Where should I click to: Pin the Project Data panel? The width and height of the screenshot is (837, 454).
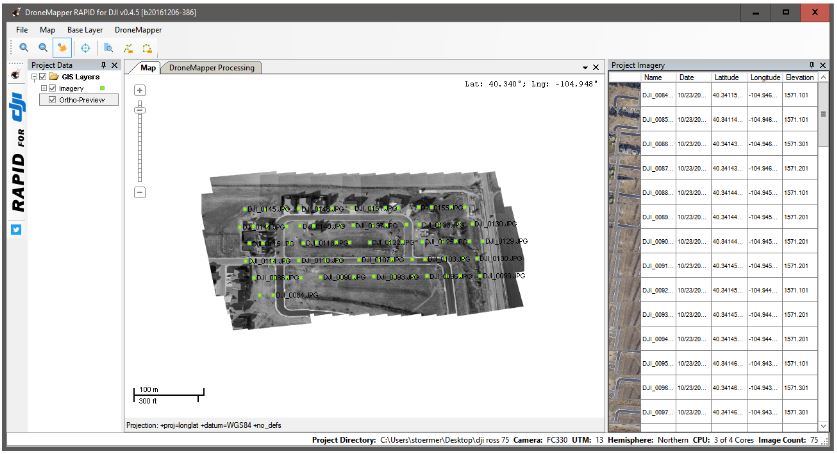[x=104, y=65]
